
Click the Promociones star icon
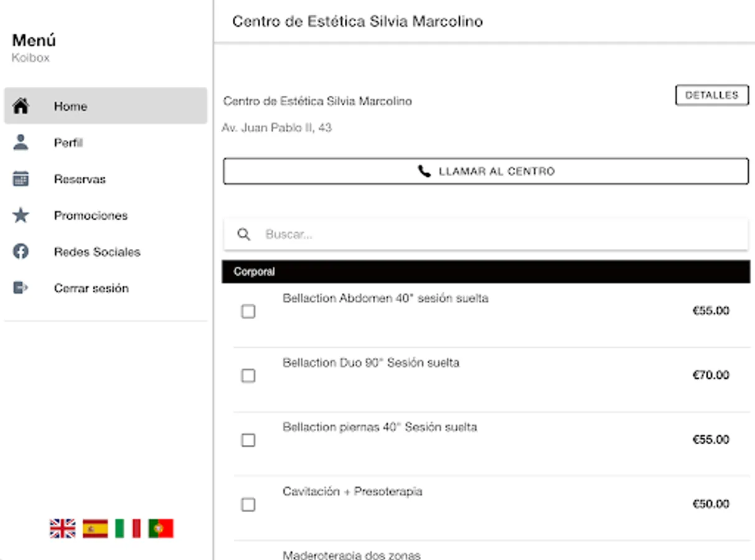pos(21,215)
